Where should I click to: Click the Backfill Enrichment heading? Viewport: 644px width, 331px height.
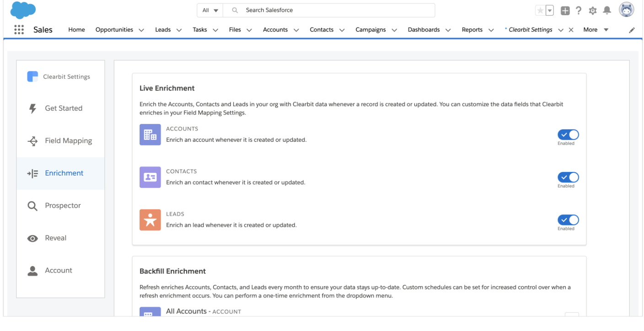click(x=172, y=271)
